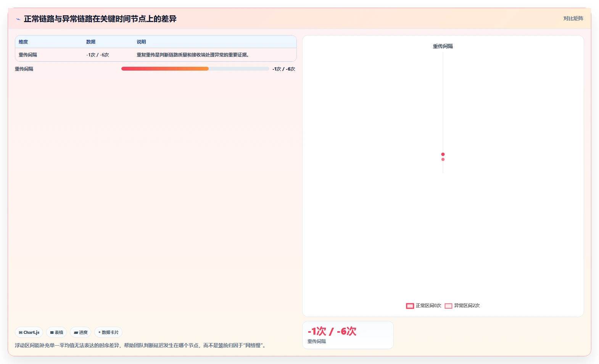This screenshot has width=599, height=364.
Task: Click the square icon inside the 表格 chip
Action: click(x=52, y=333)
